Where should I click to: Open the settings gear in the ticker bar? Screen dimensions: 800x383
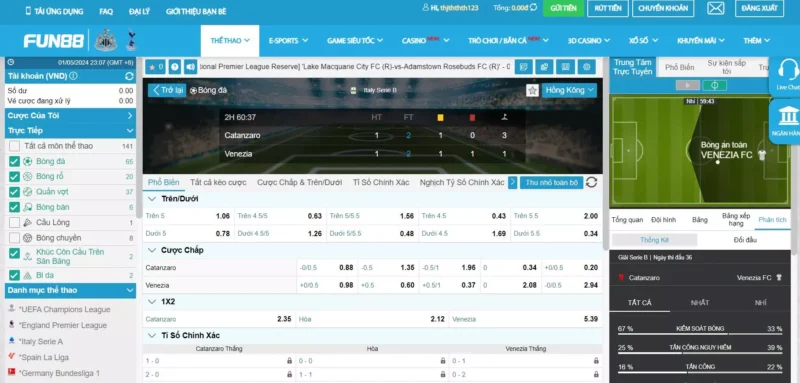(587, 67)
